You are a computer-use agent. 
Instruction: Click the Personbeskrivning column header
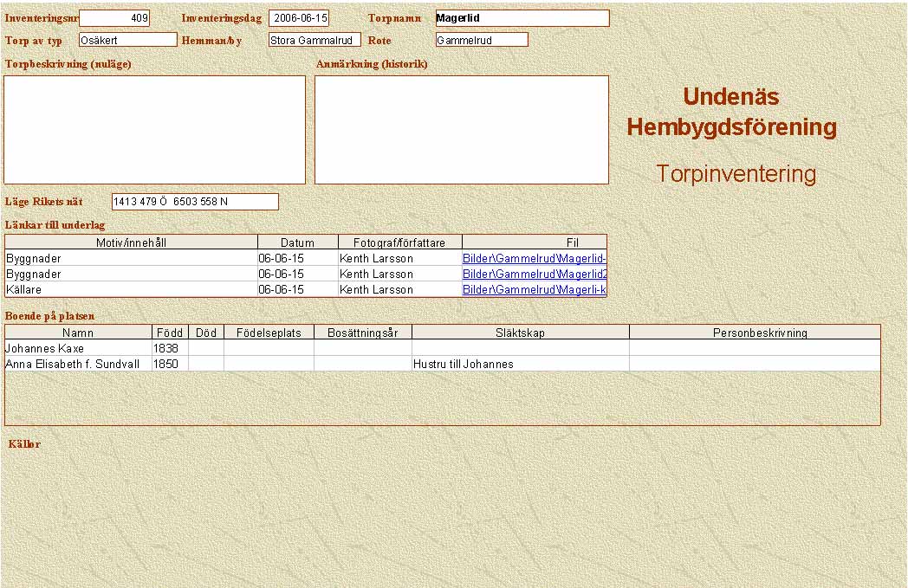[754, 333]
